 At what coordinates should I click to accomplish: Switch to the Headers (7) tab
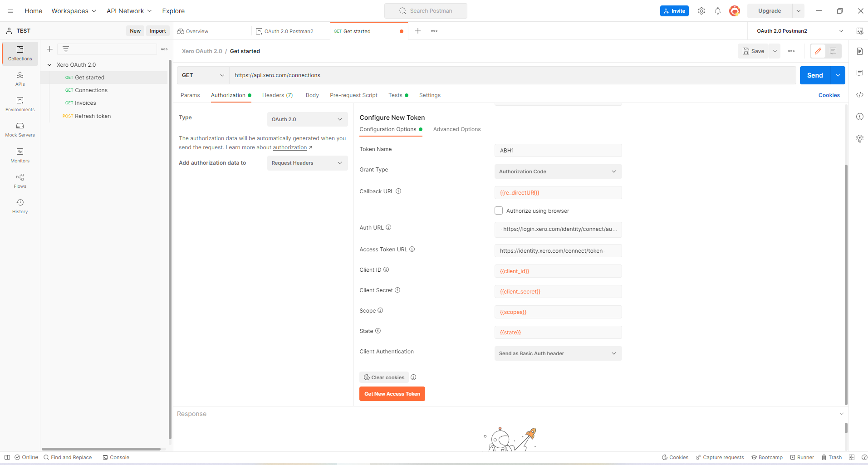point(278,95)
